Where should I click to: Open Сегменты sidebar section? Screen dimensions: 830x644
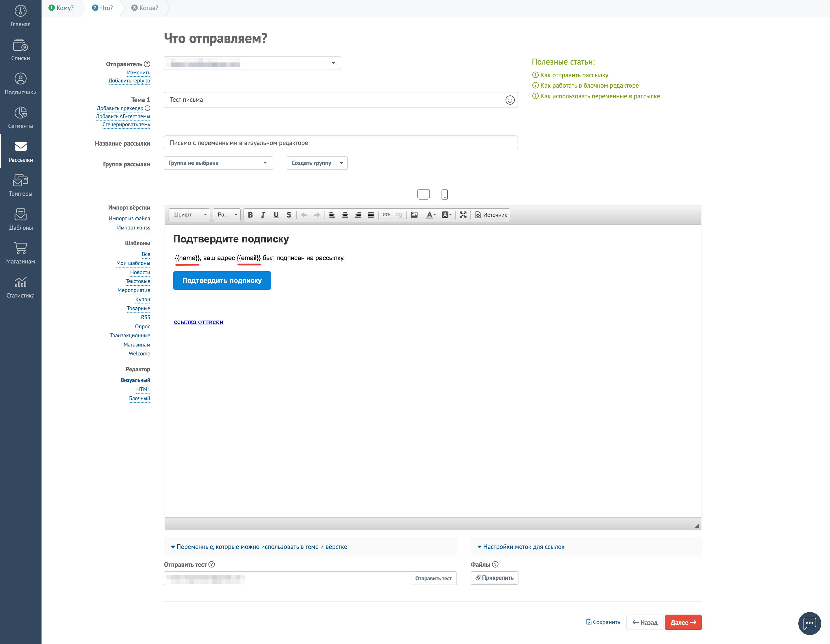pyautogui.click(x=20, y=118)
